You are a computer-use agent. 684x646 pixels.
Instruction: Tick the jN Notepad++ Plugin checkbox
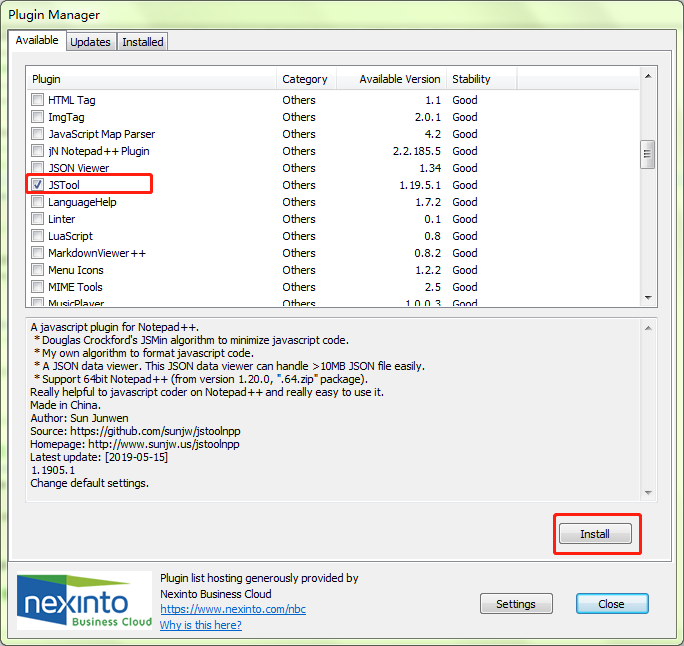pyautogui.click(x=38, y=151)
